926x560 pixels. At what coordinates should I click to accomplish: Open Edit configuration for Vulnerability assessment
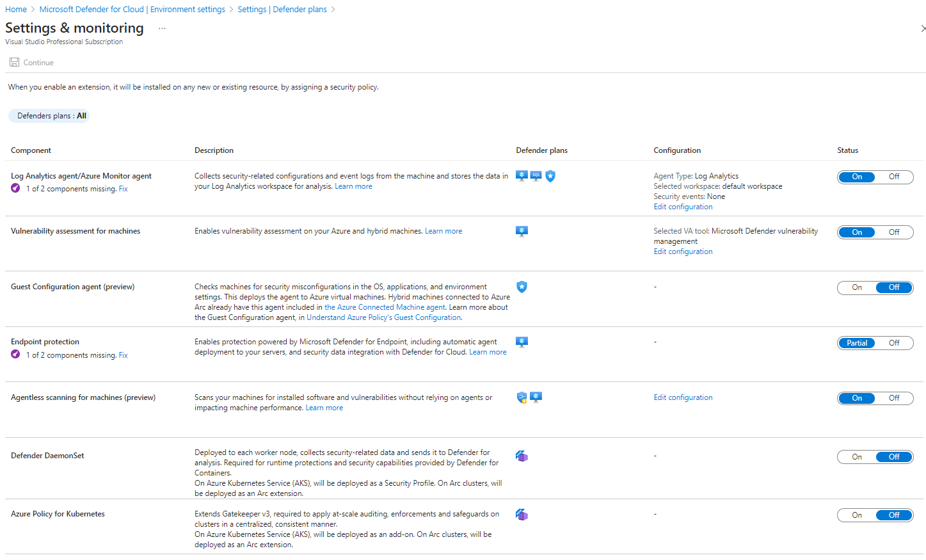(683, 252)
